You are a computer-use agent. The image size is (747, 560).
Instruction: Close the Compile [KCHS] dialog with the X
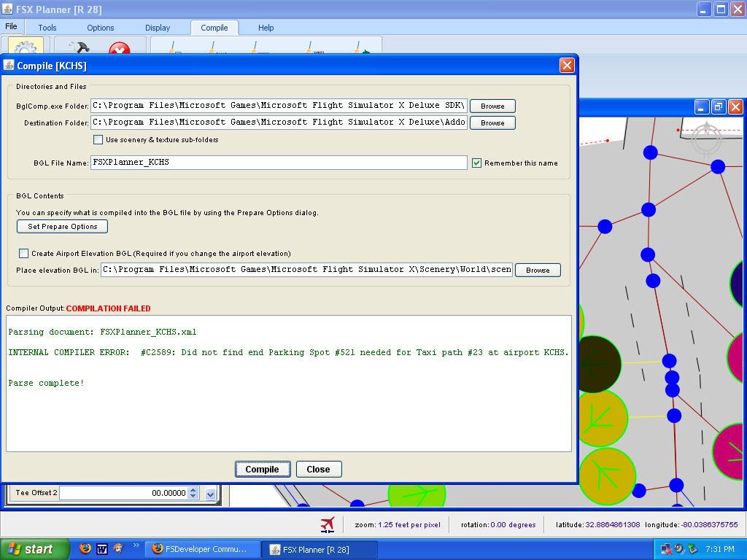tap(566, 66)
